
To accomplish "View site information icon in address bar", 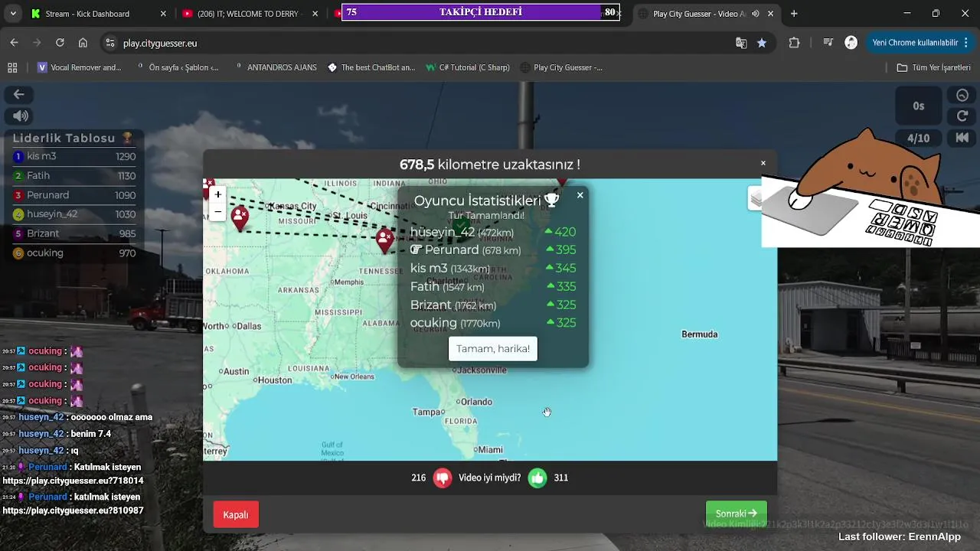I will pos(109,44).
